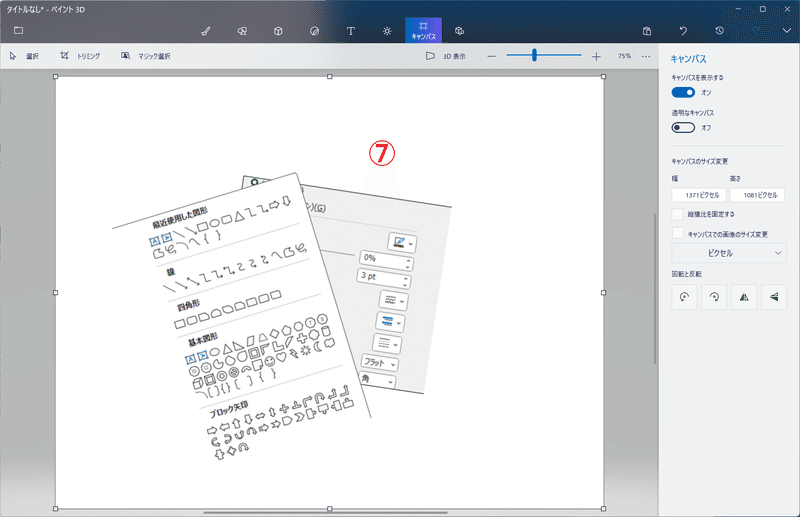Image resolution: width=800 pixels, height=517 pixels.
Task: Open the Effects tool
Action: coord(387,31)
